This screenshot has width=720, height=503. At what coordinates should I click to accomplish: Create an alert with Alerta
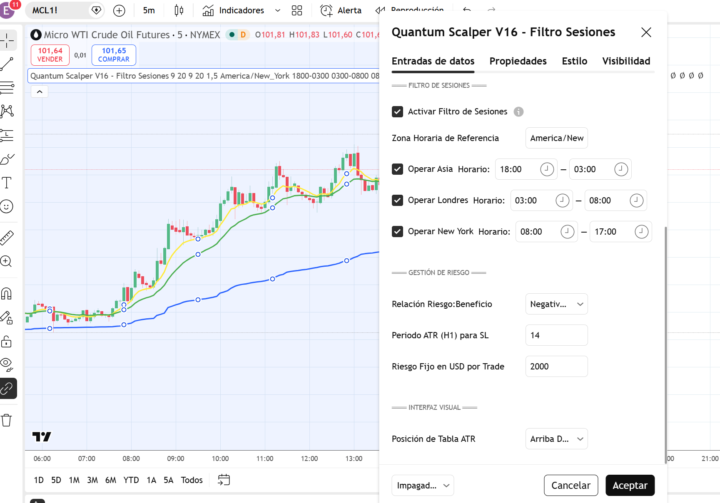(x=341, y=10)
